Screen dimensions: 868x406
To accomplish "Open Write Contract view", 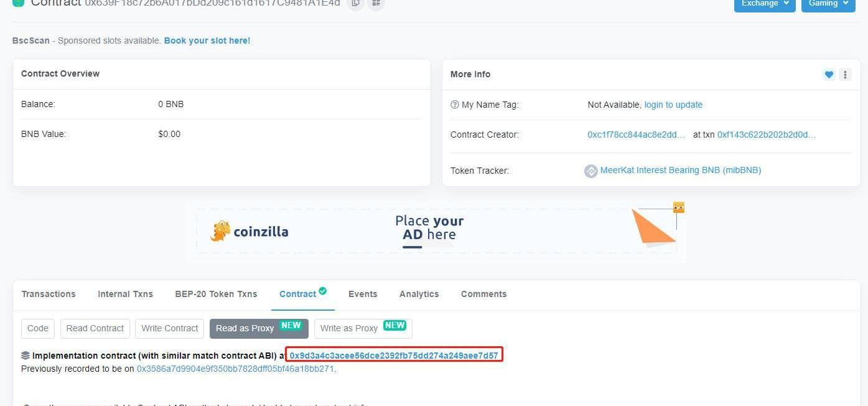I will click(x=169, y=328).
